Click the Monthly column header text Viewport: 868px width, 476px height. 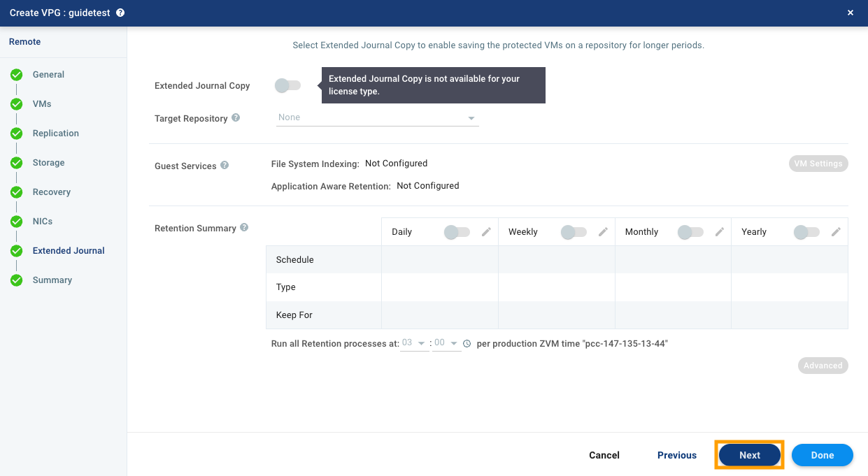642,232
